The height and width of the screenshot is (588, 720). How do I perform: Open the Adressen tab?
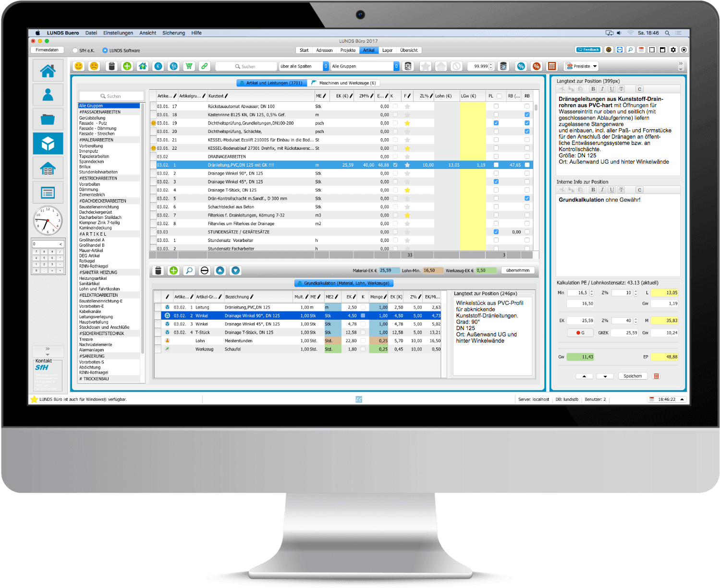click(x=324, y=50)
